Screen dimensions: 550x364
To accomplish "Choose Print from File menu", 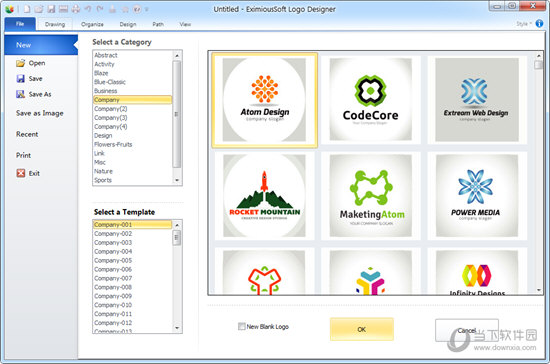I will (x=23, y=155).
